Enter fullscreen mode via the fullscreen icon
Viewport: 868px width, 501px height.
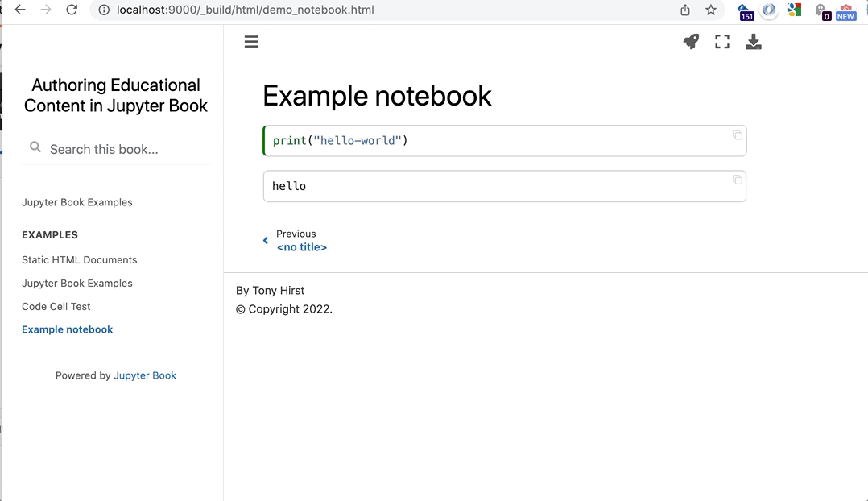coord(721,42)
